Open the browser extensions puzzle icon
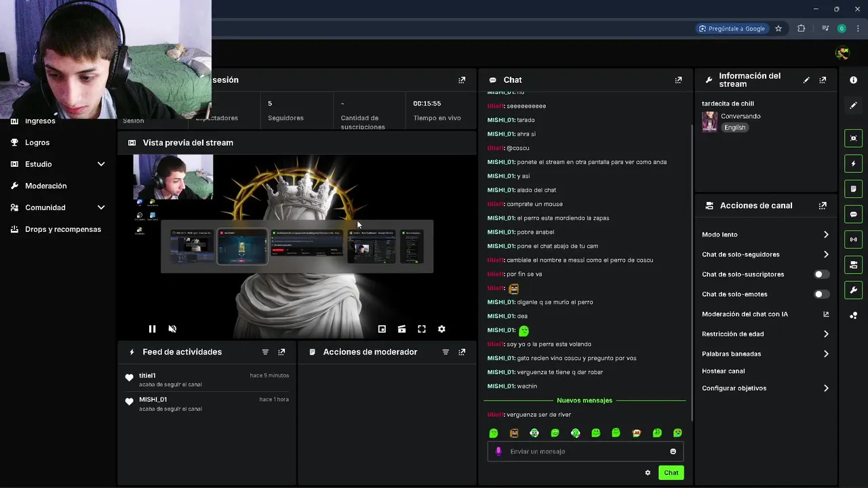The image size is (868, 488). (802, 28)
